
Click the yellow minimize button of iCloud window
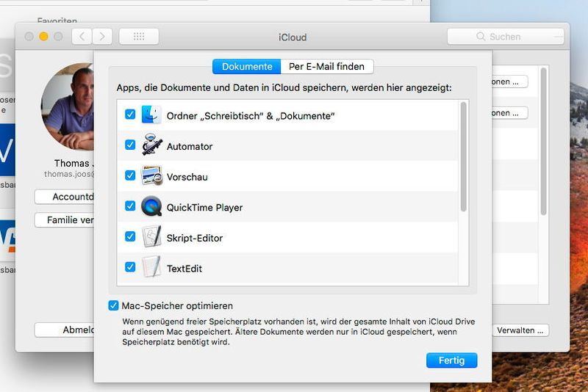[x=43, y=36]
